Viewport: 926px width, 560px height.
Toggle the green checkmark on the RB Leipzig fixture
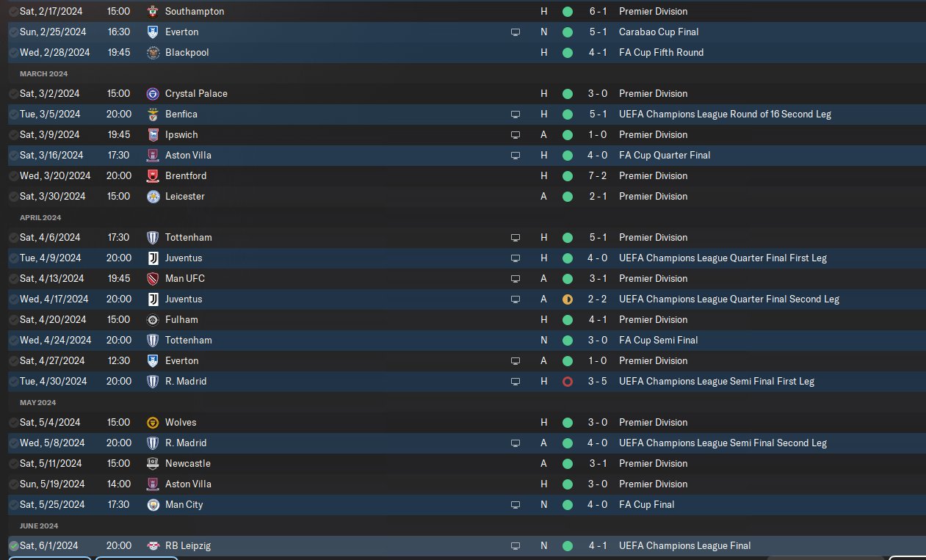point(13,546)
